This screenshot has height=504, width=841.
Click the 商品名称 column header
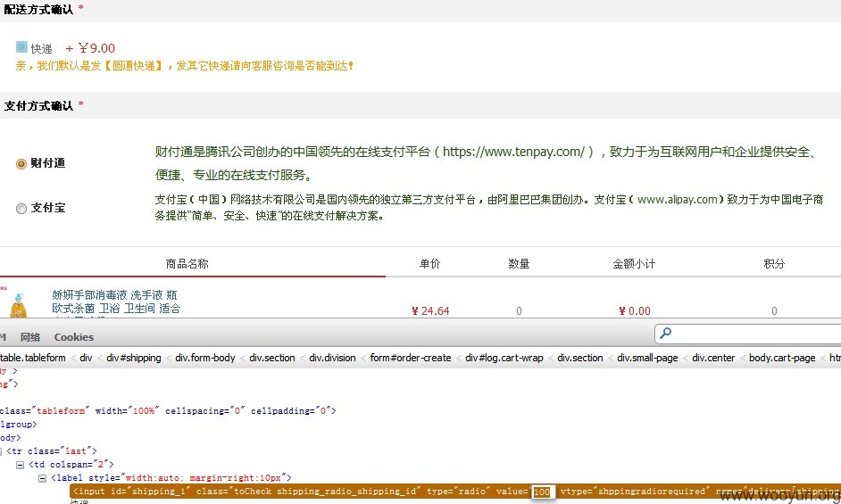[187, 264]
